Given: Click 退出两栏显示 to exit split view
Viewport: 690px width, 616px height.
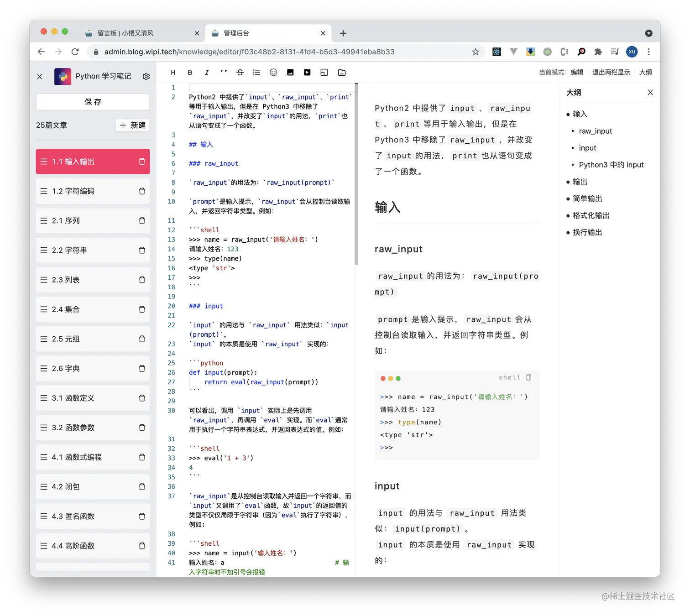Looking at the screenshot, I should pyautogui.click(x=611, y=72).
